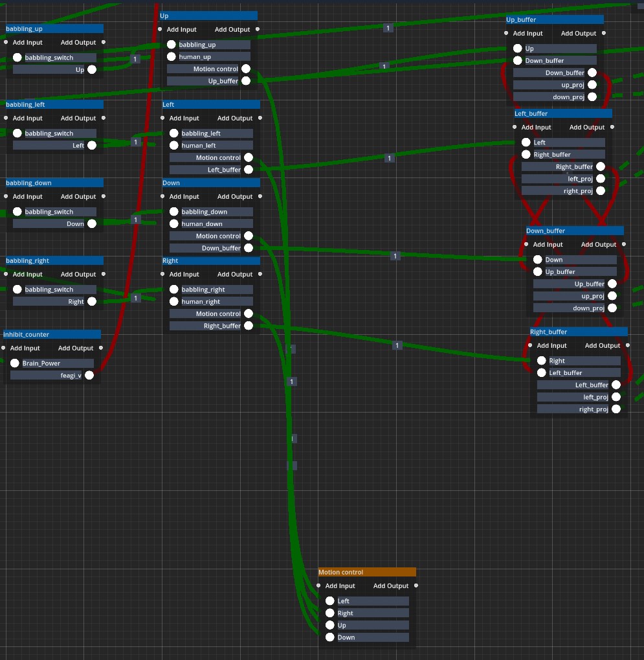Click the right_proj output port on Right_buffer

pyautogui.click(x=616, y=409)
